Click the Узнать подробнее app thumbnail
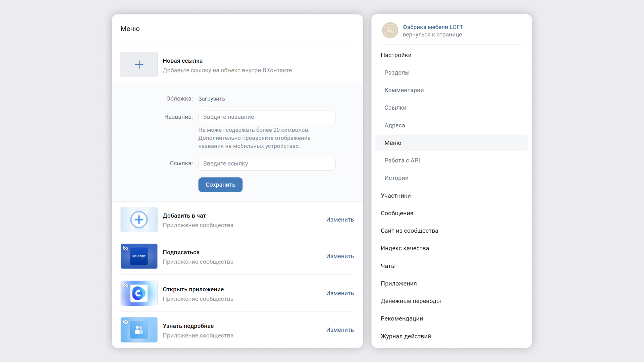644x362 pixels. click(x=139, y=330)
